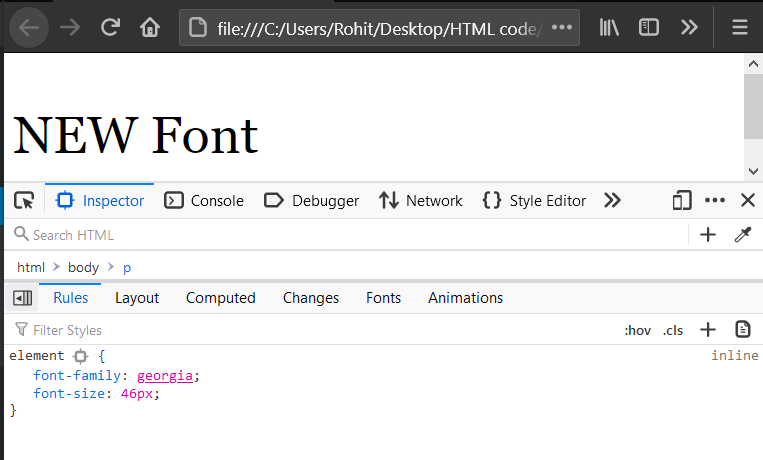Open the Computed tab
Screen dimensions: 763x460
pos(220,298)
